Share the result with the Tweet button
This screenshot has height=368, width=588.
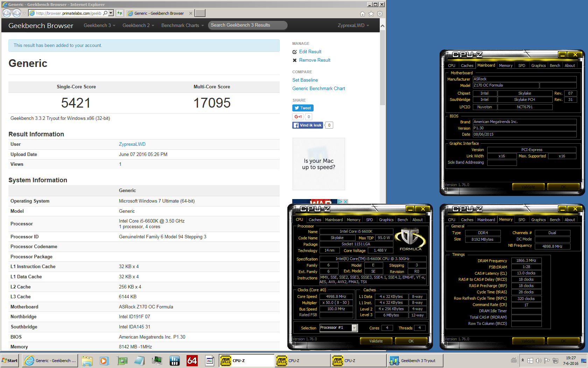(303, 108)
